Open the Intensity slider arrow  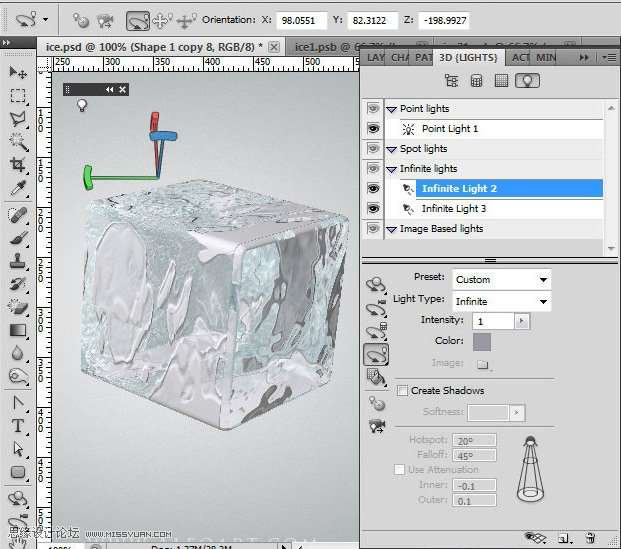coord(521,321)
